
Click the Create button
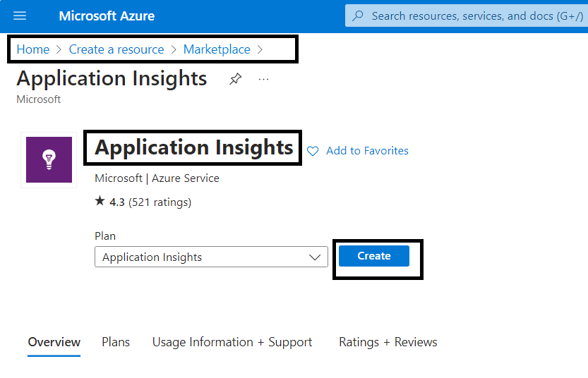point(374,256)
